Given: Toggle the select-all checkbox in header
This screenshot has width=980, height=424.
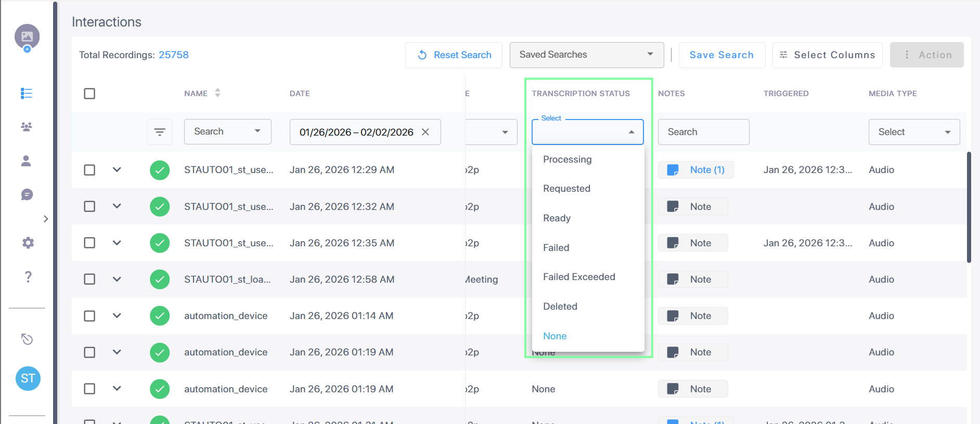Looking at the screenshot, I should point(89,94).
